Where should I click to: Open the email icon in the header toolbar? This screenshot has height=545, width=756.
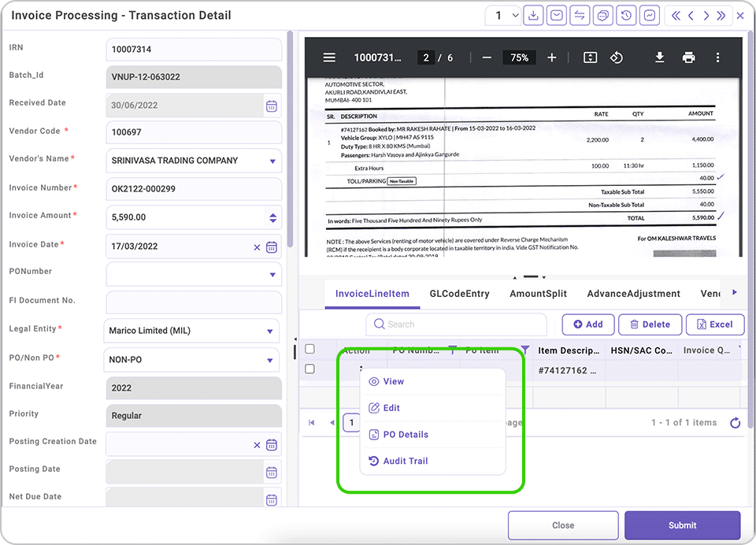pyautogui.click(x=557, y=15)
